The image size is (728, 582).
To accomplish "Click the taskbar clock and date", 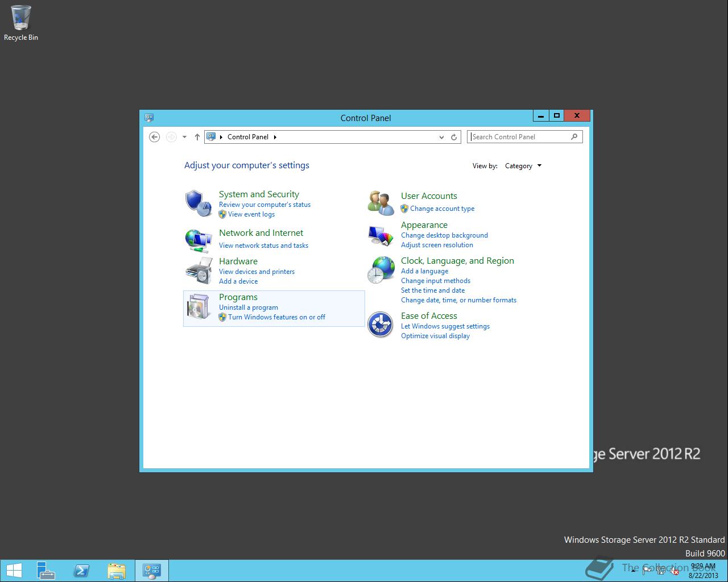I will pyautogui.click(x=703, y=571).
